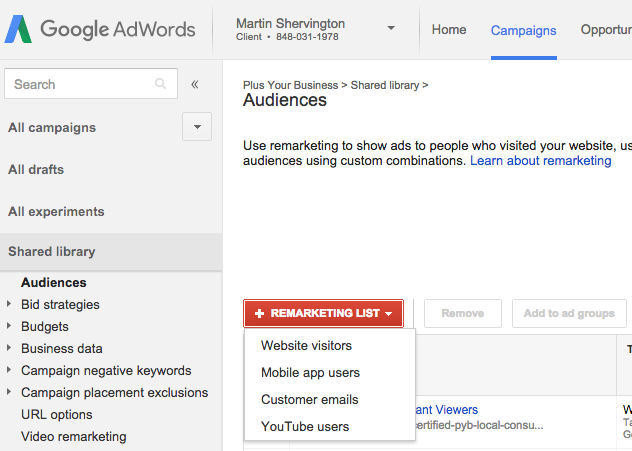This screenshot has height=451, width=632.
Task: Go to the Home tab
Action: tap(449, 29)
